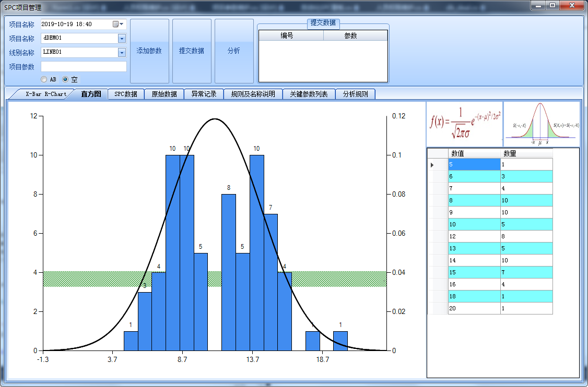Image resolution: width=588 pixels, height=387 pixels.
Task: Switch to the X-Bar R-Chart tab
Action: (x=45, y=94)
